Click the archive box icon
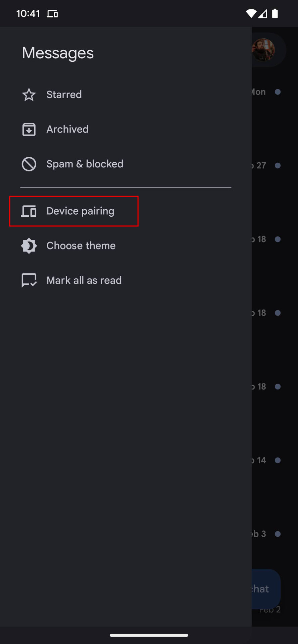Viewport: 298px width, 644px height. pos(29,129)
